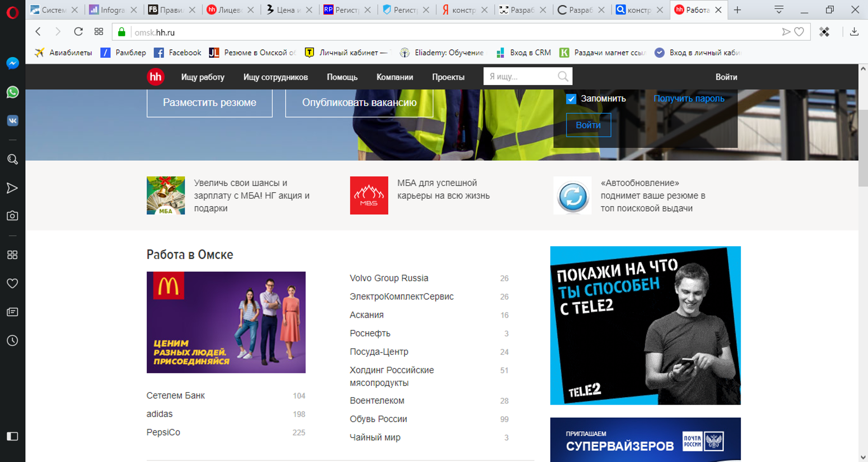Open history clock sidebar icon
Image resolution: width=868 pixels, height=462 pixels.
pyautogui.click(x=13, y=340)
